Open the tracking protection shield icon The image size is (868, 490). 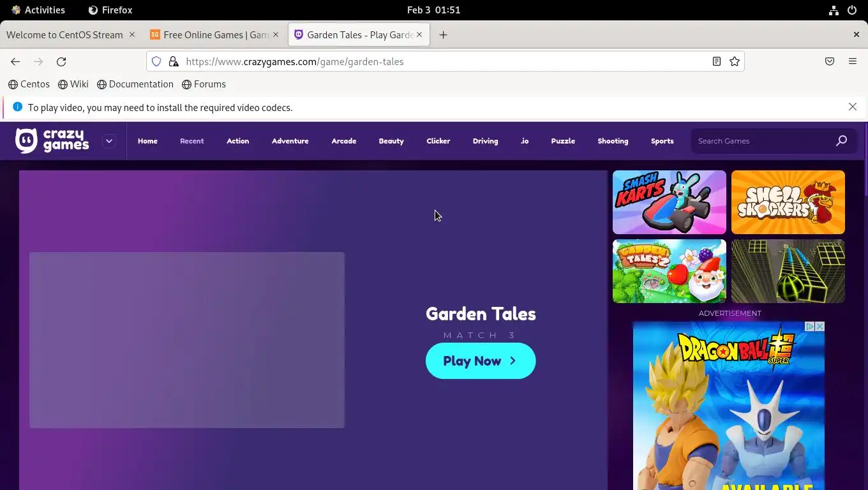tap(156, 62)
